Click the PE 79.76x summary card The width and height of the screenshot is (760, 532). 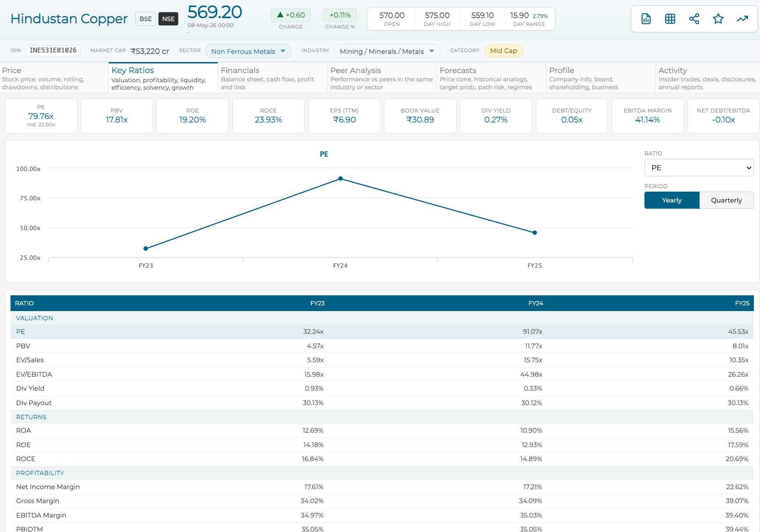[x=41, y=116]
